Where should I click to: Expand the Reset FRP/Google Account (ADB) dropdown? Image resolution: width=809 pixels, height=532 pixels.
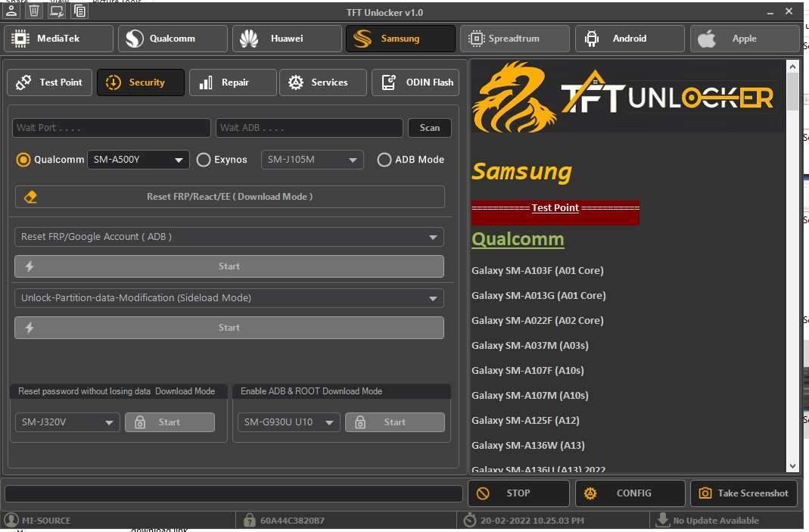(x=229, y=237)
